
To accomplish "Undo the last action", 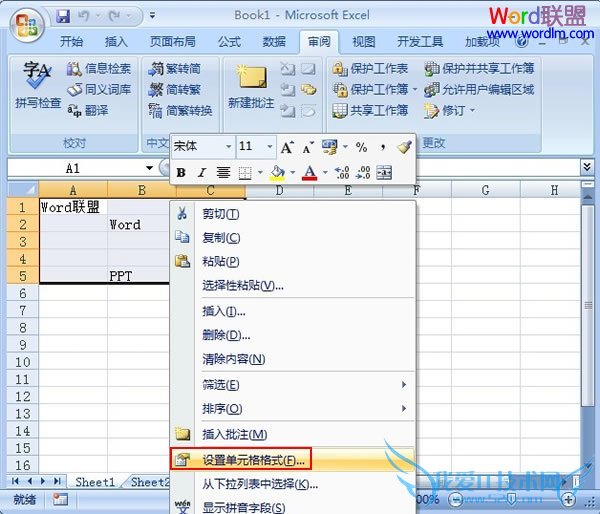I will [83, 16].
